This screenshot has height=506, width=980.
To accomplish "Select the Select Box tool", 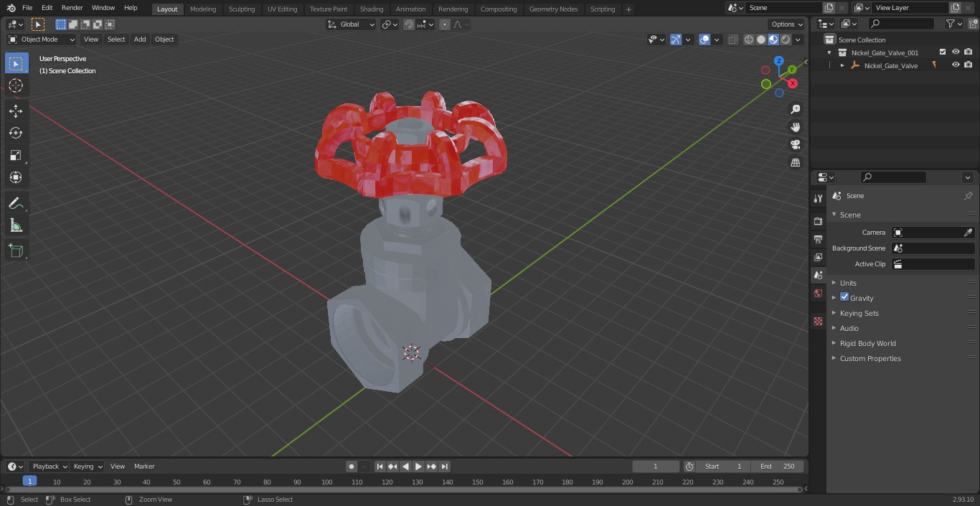I will coord(16,64).
